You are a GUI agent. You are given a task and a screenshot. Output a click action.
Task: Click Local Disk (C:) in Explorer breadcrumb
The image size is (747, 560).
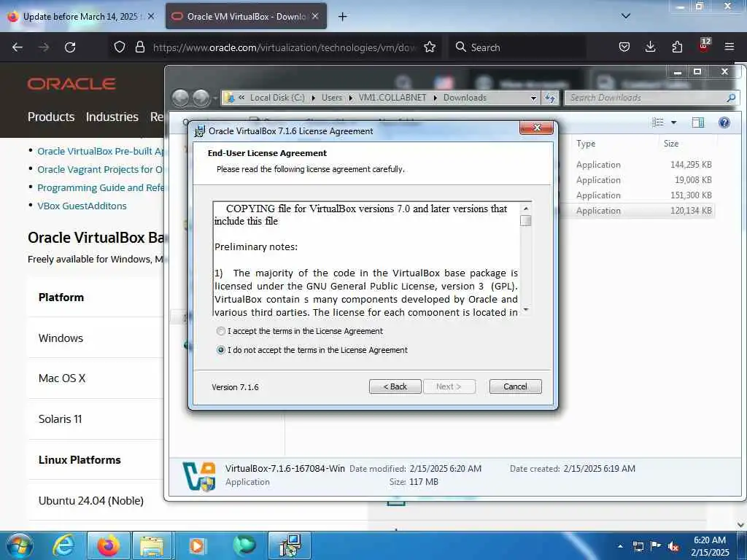tap(277, 98)
